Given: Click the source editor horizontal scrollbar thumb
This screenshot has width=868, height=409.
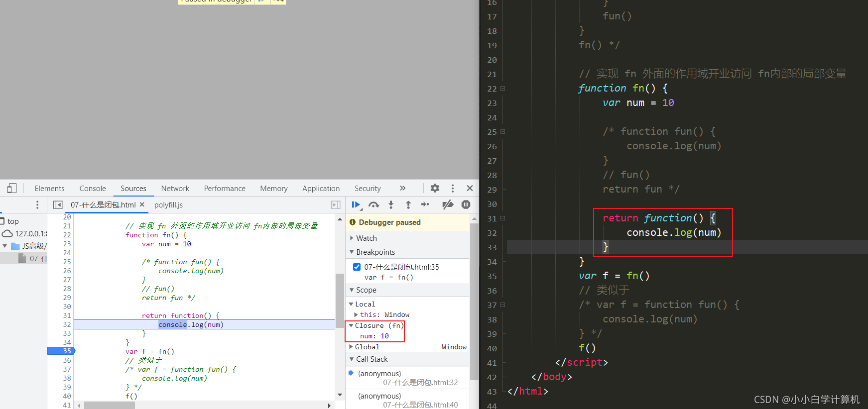Looking at the screenshot, I should (x=110, y=405).
